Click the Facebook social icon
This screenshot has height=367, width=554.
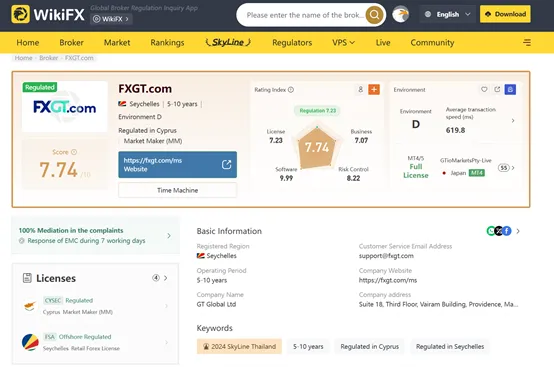(507, 231)
